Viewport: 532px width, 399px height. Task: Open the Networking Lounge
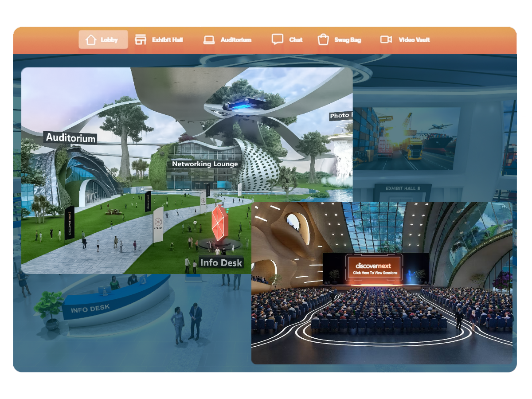tap(205, 164)
